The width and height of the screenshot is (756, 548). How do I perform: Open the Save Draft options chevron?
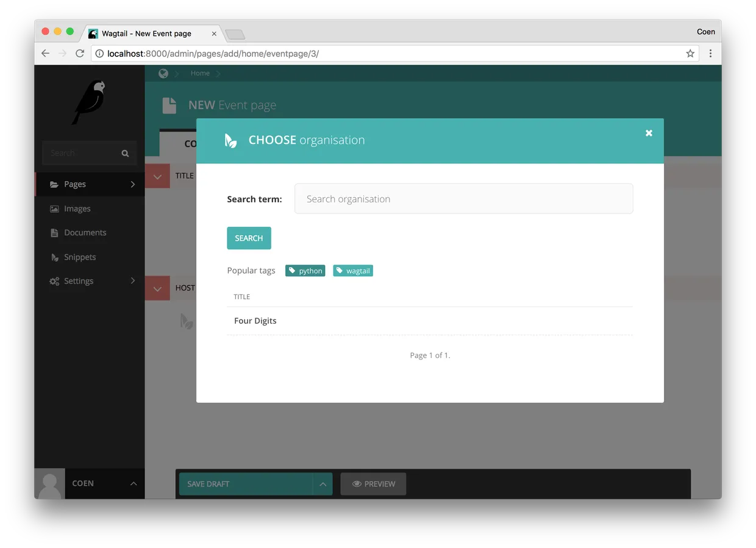click(x=323, y=483)
